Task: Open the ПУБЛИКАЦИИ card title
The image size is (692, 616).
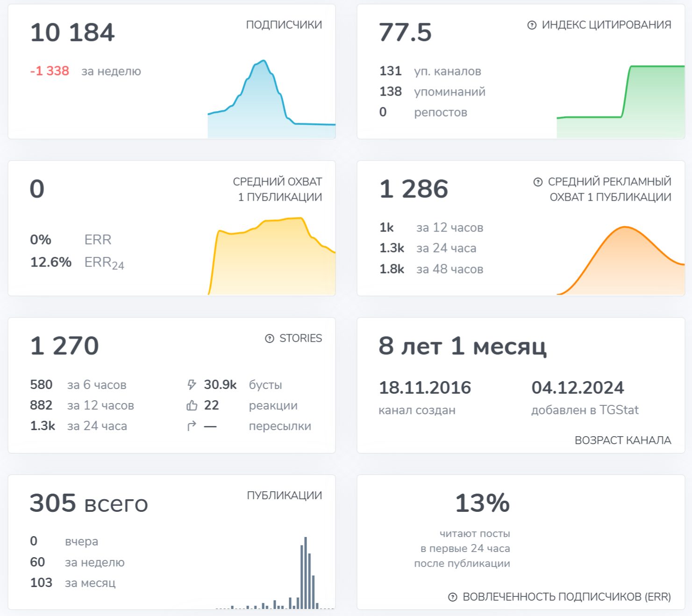Action: (x=285, y=496)
